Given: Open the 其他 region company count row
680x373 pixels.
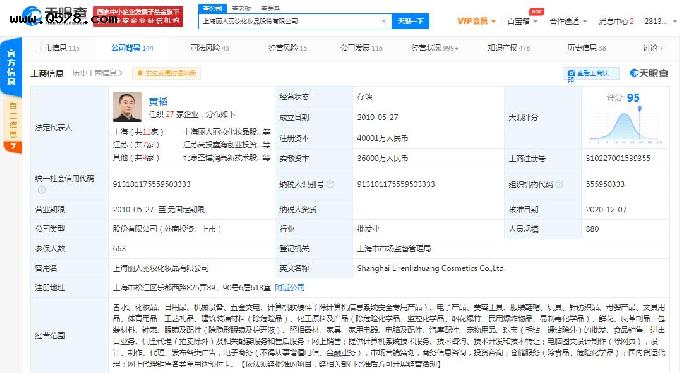Looking at the screenshot, I should click(x=136, y=158).
